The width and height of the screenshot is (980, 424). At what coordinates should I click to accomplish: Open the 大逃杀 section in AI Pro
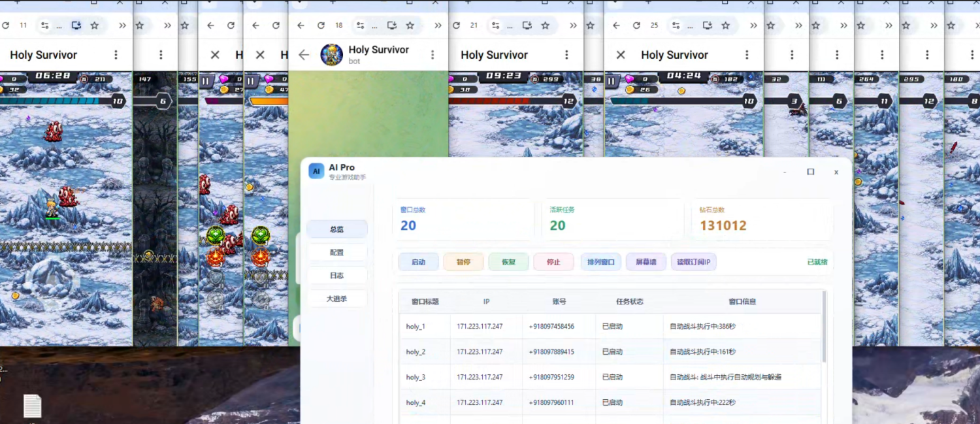tap(337, 299)
